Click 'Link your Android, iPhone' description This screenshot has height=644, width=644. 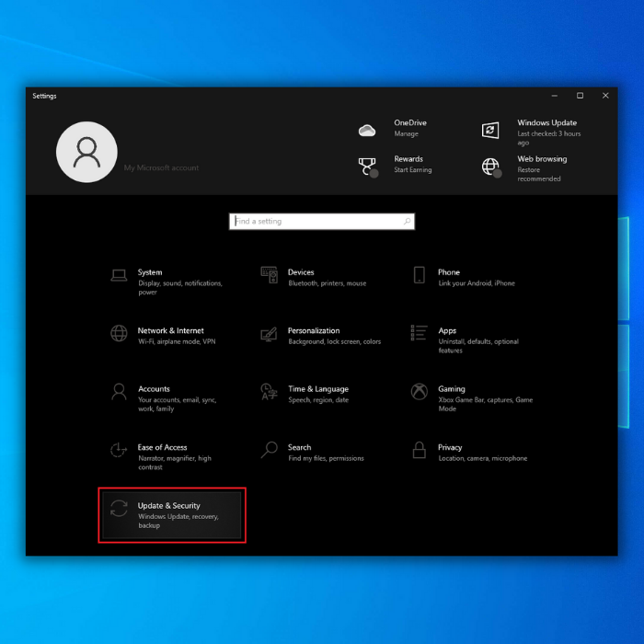pos(477,283)
